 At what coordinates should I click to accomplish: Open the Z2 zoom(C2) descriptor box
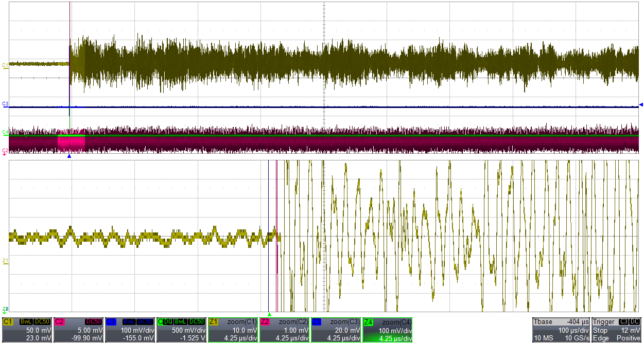coord(284,330)
